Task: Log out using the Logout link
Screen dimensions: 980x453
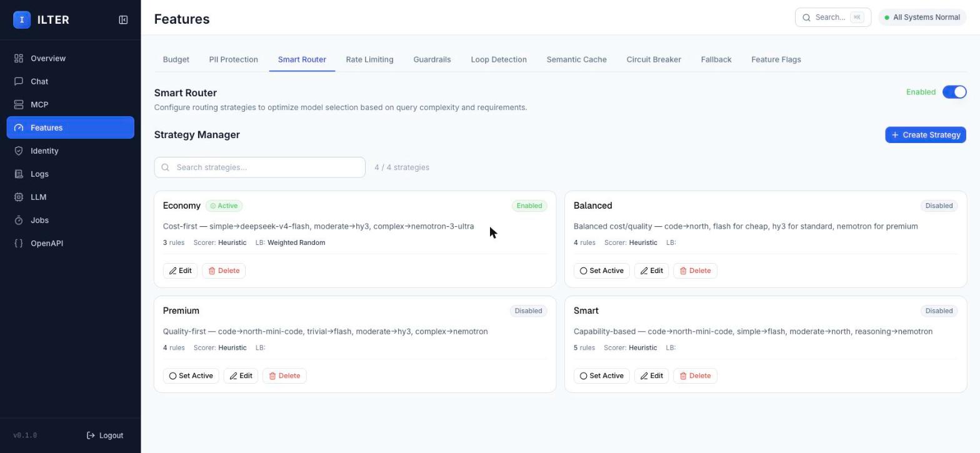Action: click(105, 436)
